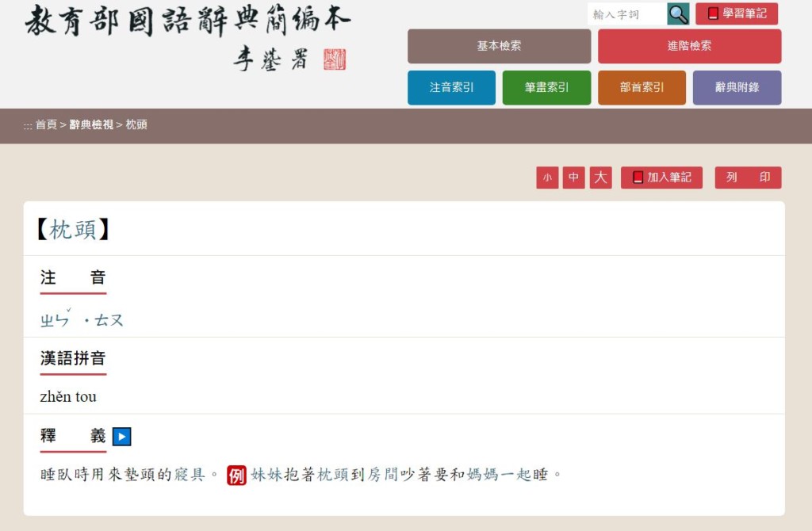Open 筆畫索引 stroke index
Image resolution: width=812 pixels, height=531 pixels.
coord(546,87)
